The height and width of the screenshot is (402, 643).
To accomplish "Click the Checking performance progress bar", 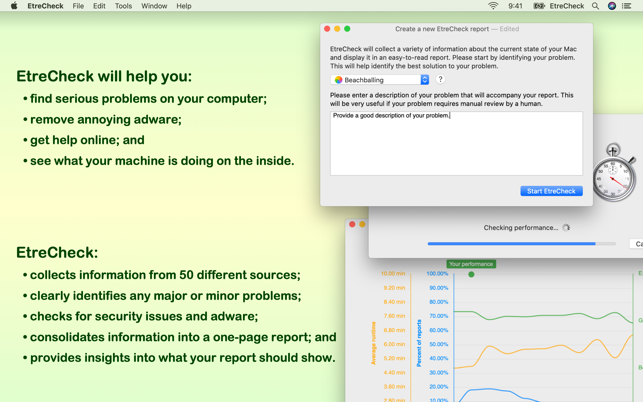I will coord(522,244).
